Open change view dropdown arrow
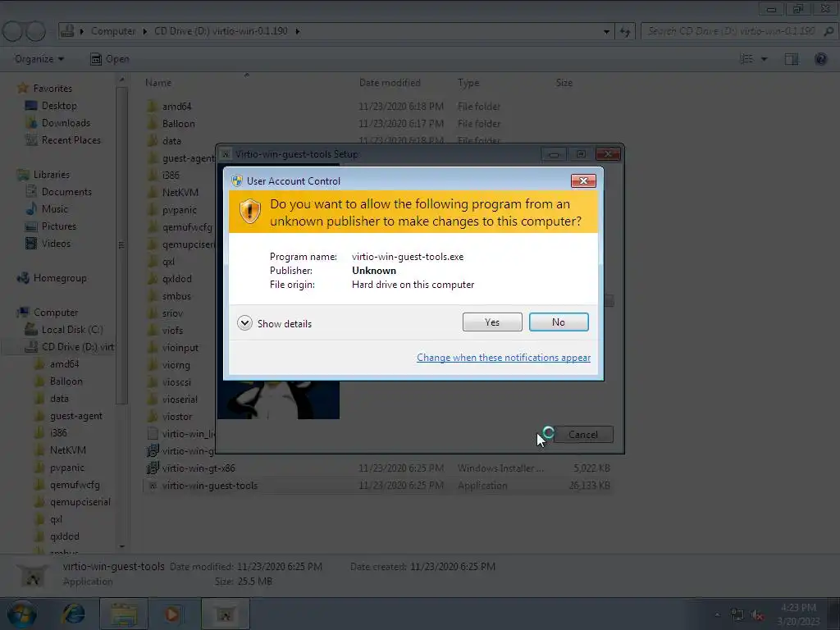840x630 pixels. (765, 59)
